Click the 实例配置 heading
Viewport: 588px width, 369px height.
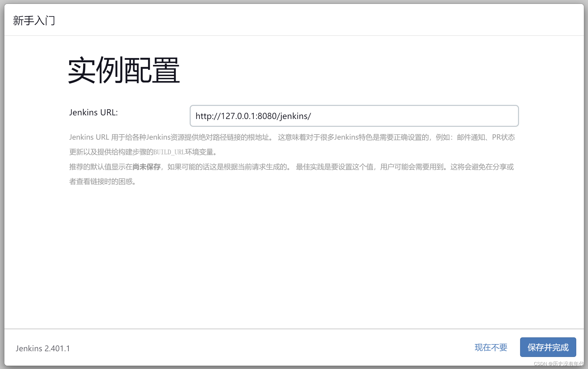click(x=124, y=70)
